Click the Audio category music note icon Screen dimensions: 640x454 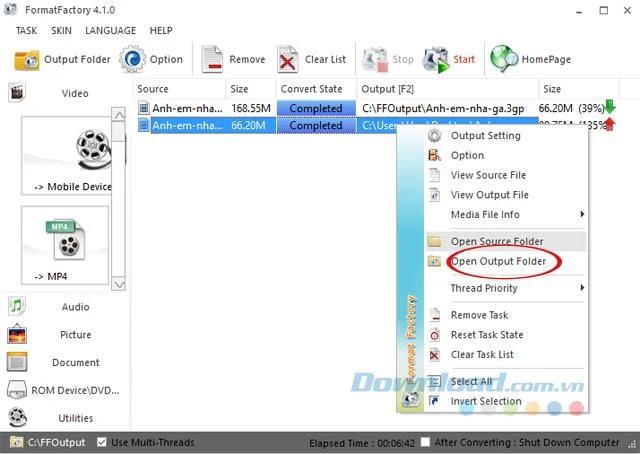16,306
